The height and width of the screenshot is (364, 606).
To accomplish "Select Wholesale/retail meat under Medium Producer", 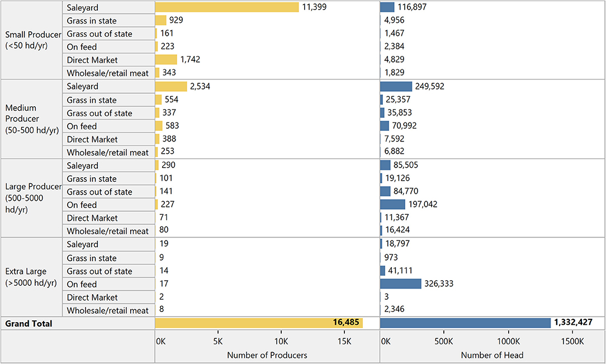I will click(x=107, y=153).
